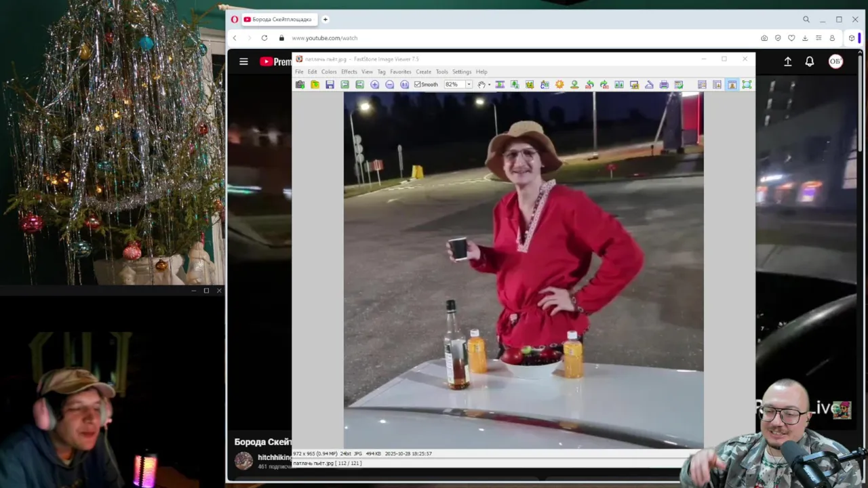Open the Effects menu
Viewport: 868px width, 488px height.
(349, 72)
